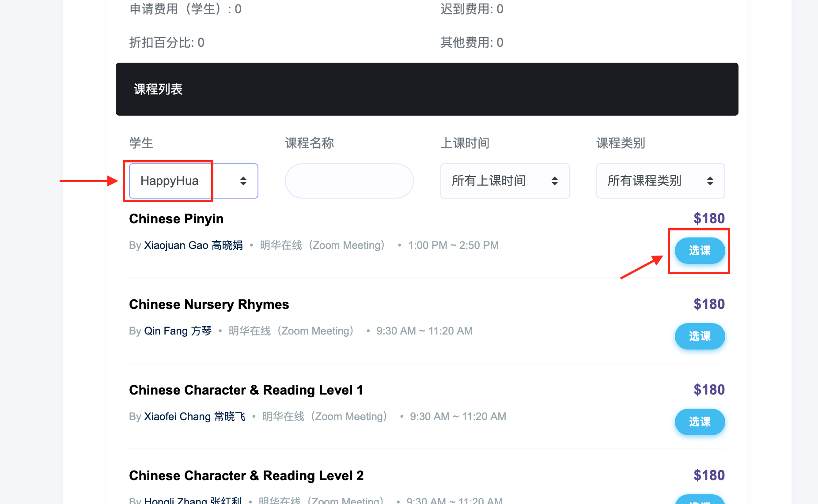This screenshot has height=504, width=818.
Task: View teacher Qin Fang 方琴
Action: [178, 331]
